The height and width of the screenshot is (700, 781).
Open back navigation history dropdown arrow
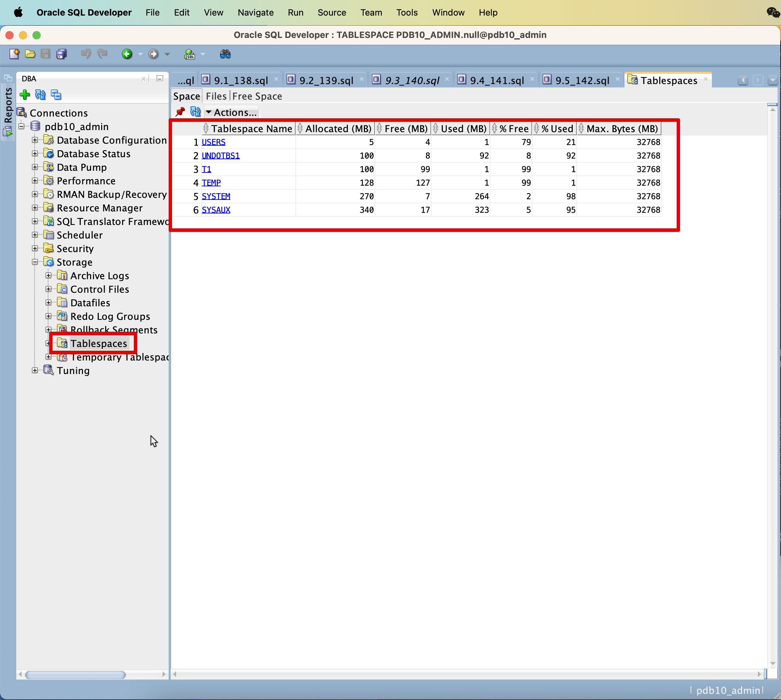[x=140, y=54]
